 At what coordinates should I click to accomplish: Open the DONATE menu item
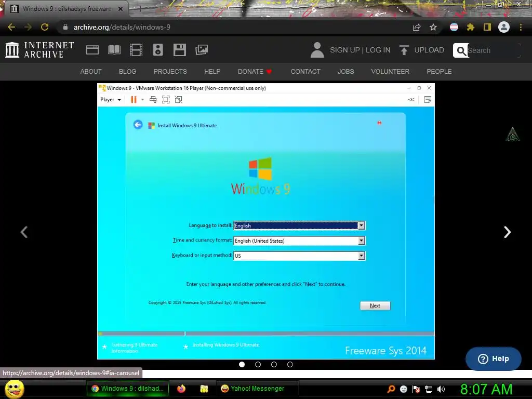pyautogui.click(x=255, y=72)
